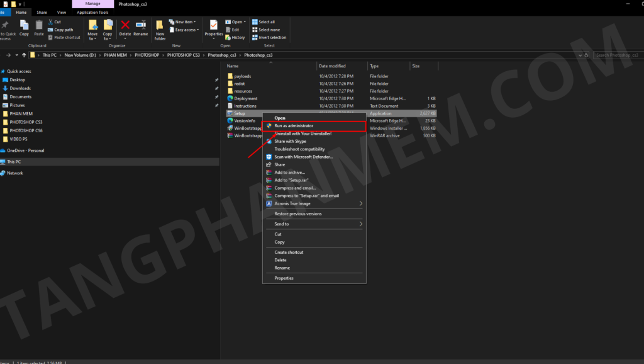Sort files by Date modified column
This screenshot has width=644, height=364.
pyautogui.click(x=332, y=66)
